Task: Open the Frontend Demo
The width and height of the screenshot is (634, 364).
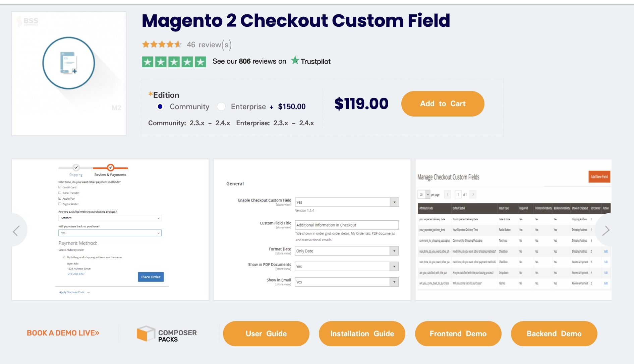Action: tap(458, 334)
